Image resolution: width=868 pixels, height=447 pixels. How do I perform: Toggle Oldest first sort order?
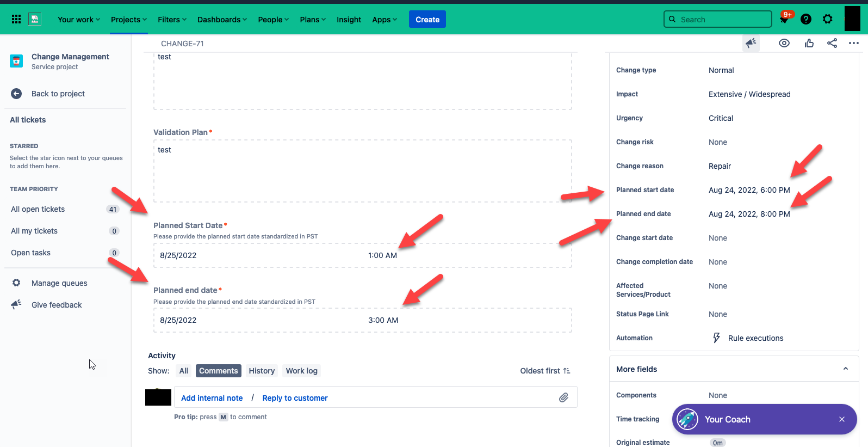coord(545,371)
